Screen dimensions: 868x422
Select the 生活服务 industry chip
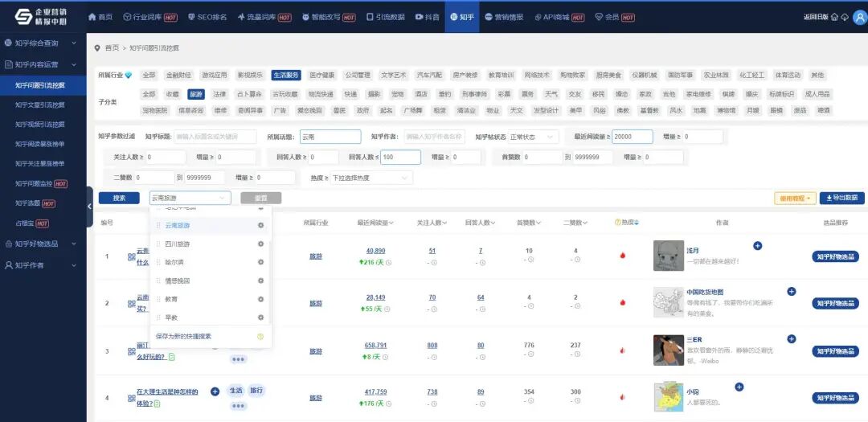click(x=286, y=76)
